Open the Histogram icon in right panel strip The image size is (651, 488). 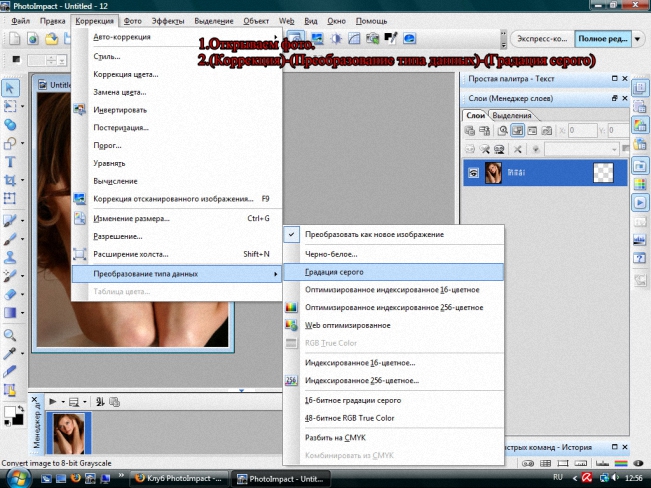point(640,240)
